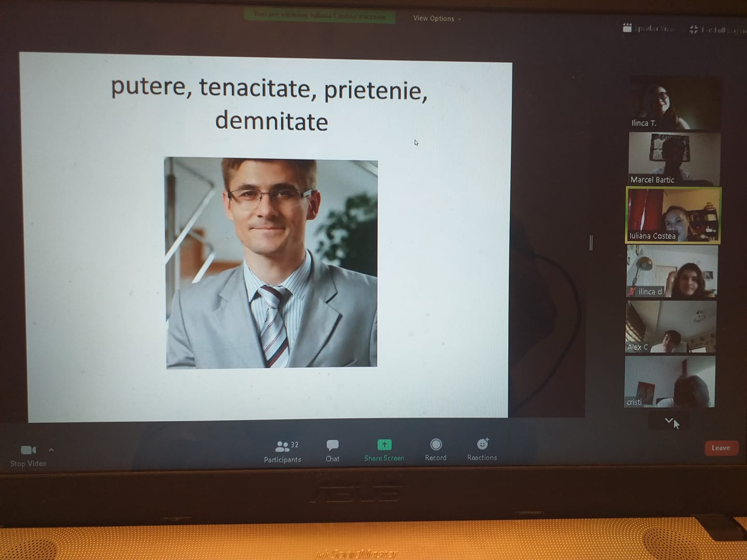747x560 pixels.
Task: Select Alex C video thumbnail
Action: coord(671,327)
